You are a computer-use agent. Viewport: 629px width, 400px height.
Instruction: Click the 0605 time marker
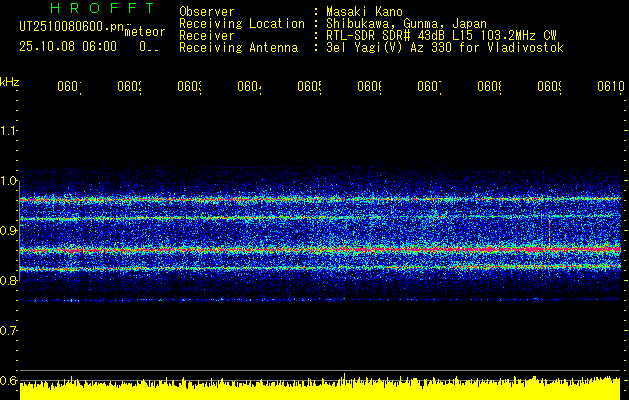point(309,87)
